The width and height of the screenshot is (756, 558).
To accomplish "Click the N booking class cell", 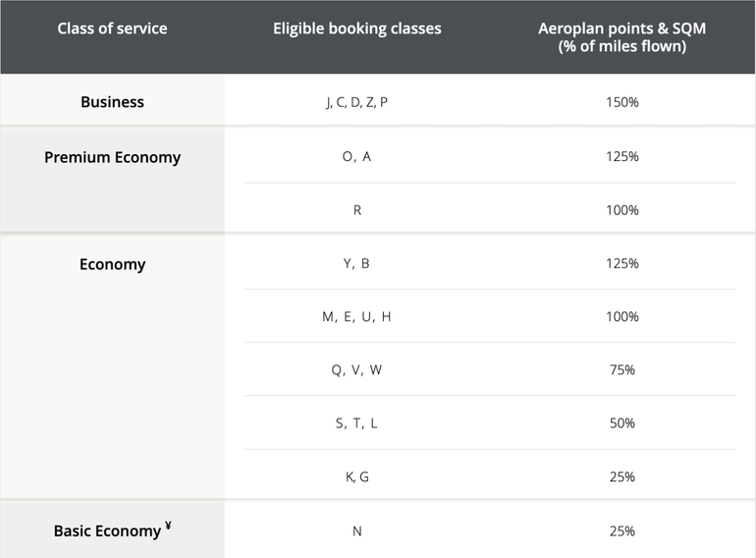I will point(356,530).
